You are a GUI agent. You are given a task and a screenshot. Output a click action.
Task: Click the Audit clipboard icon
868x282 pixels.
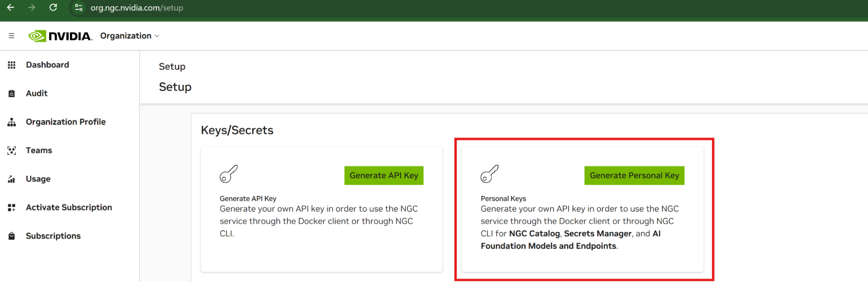click(12, 93)
